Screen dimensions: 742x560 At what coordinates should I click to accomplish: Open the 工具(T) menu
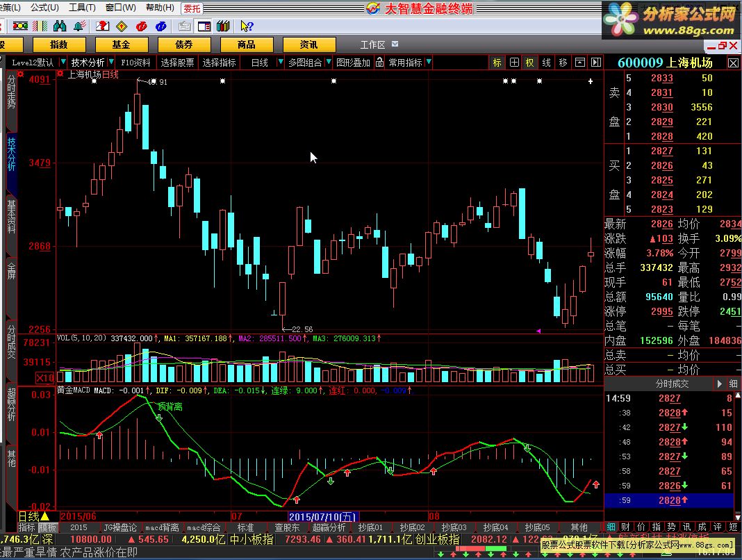(x=82, y=8)
